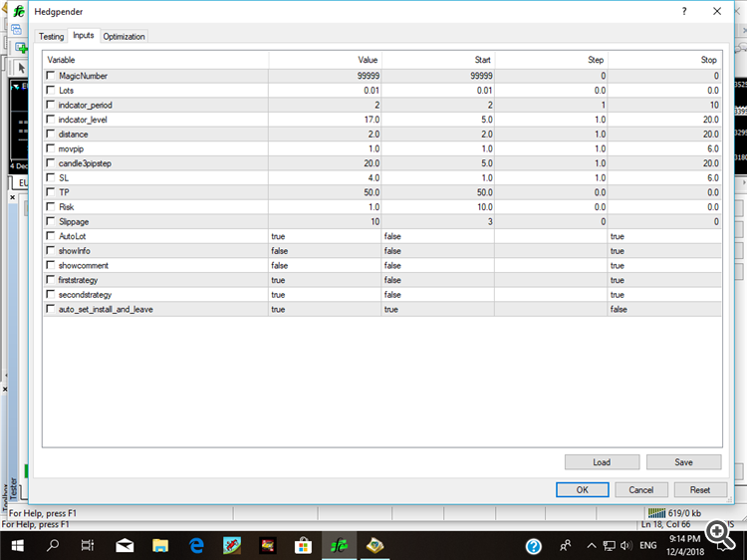Screen dimensions: 747x560
Task: Enable the firststrategy checkbox
Action: point(51,280)
